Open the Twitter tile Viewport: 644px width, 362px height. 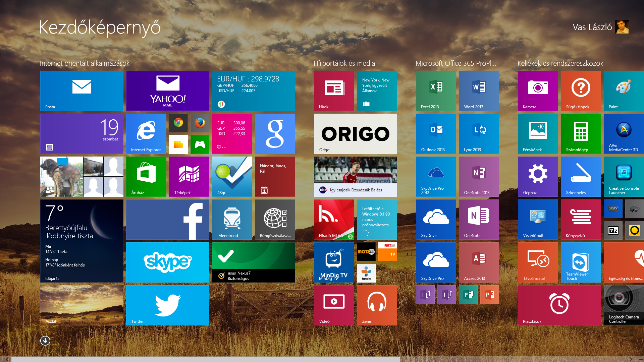click(x=167, y=305)
